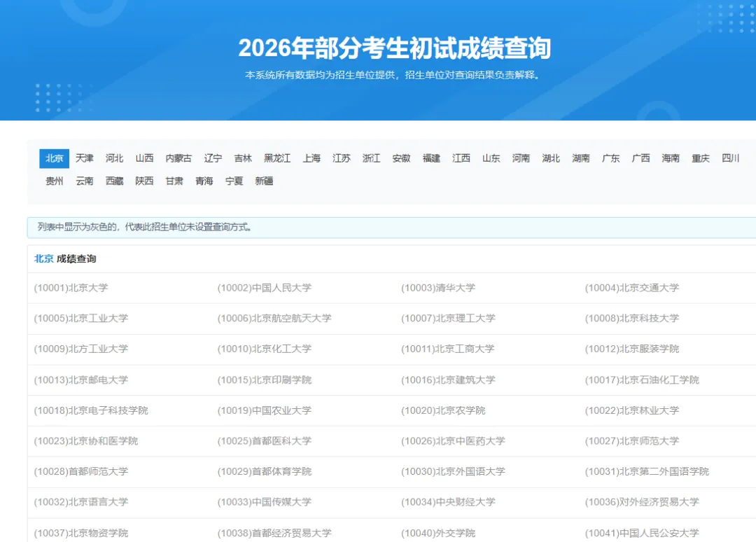
Task: Open the 甘肃 province tab
Action: click(x=174, y=181)
